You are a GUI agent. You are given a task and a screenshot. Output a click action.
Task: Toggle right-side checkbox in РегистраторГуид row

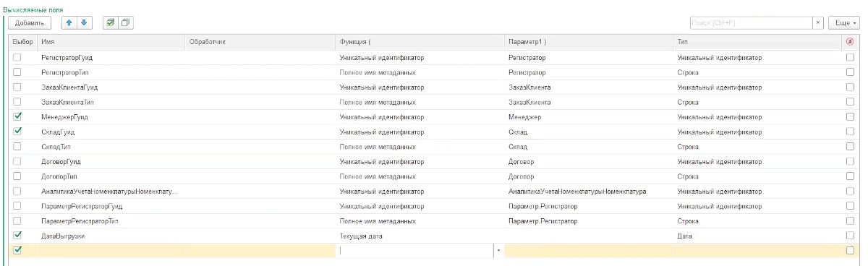850,56
